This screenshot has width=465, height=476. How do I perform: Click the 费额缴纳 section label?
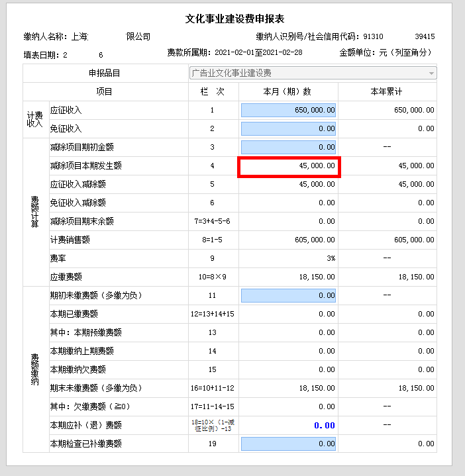(35, 369)
